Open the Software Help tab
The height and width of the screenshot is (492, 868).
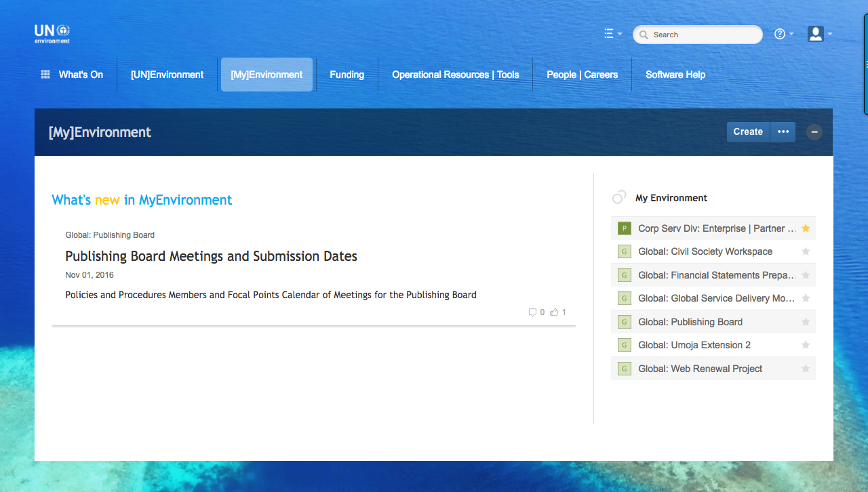(675, 75)
